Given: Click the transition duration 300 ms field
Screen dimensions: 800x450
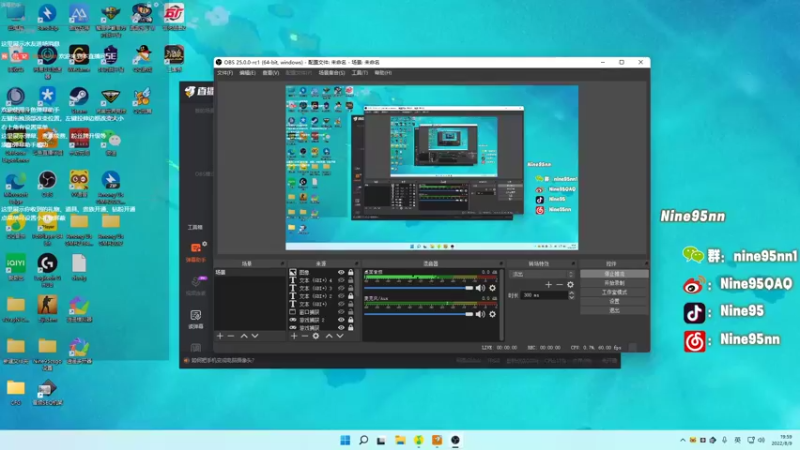Looking at the screenshot, I should [x=544, y=295].
